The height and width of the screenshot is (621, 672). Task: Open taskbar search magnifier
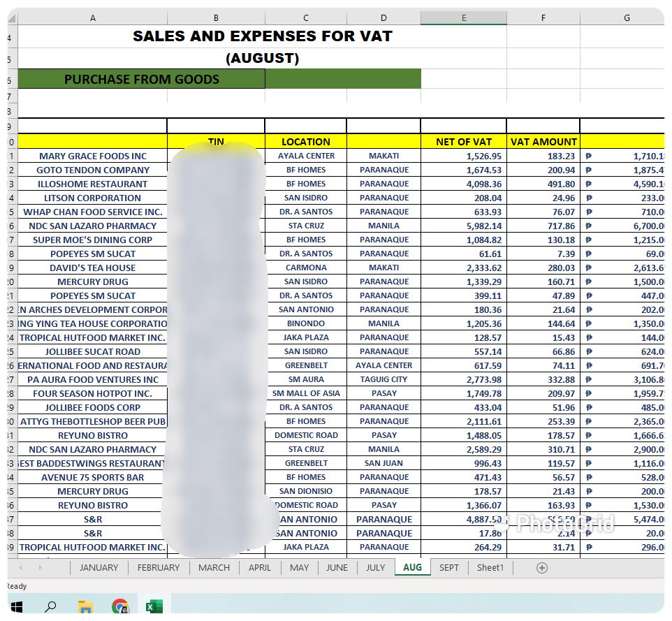[x=50, y=606]
